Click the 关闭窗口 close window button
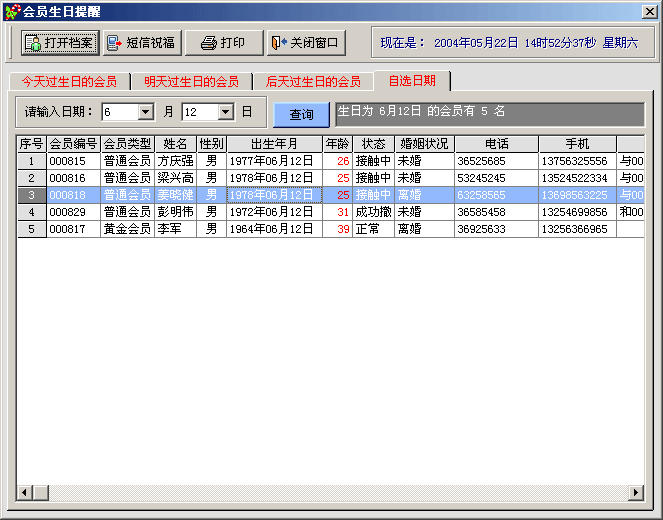663x520 pixels. coord(306,43)
